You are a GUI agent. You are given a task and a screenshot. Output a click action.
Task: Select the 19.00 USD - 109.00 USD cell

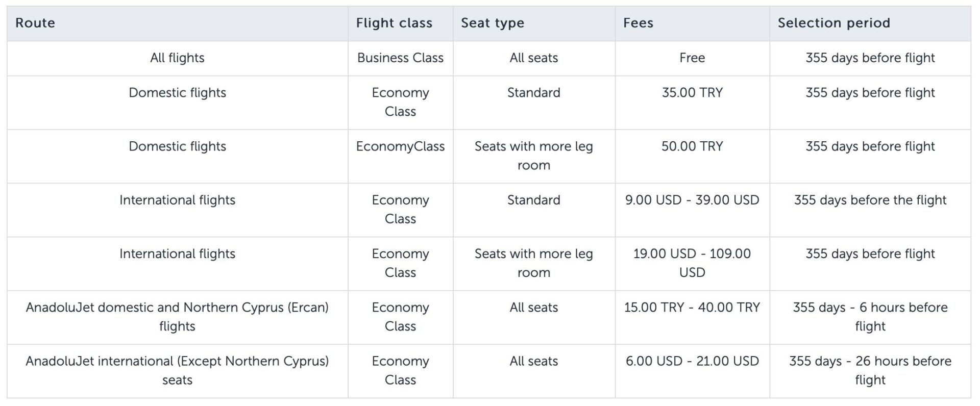click(x=692, y=264)
